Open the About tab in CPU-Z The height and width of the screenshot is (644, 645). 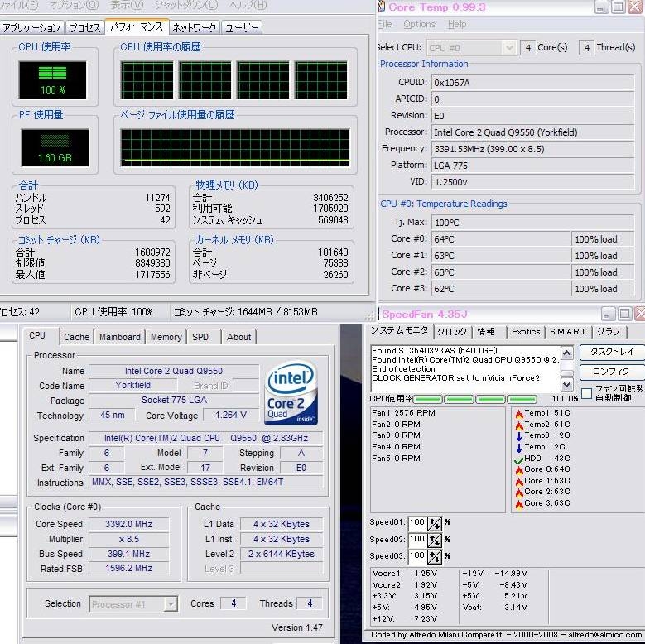(239, 337)
